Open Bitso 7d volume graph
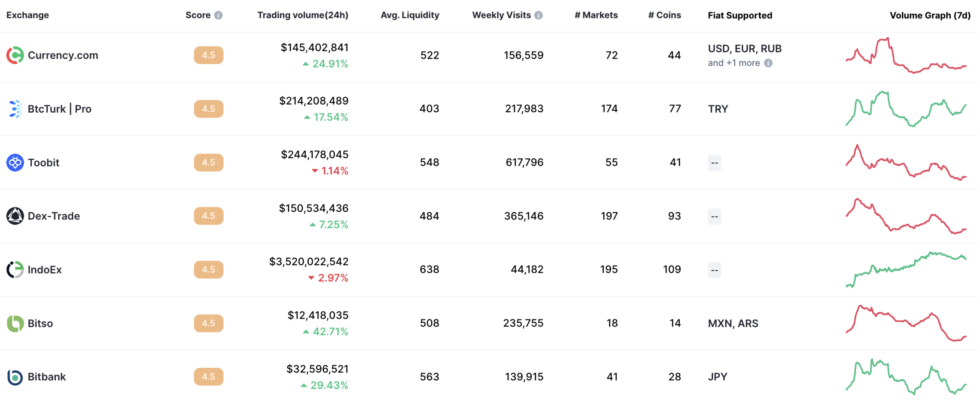This screenshot has width=980, height=403. point(906,323)
